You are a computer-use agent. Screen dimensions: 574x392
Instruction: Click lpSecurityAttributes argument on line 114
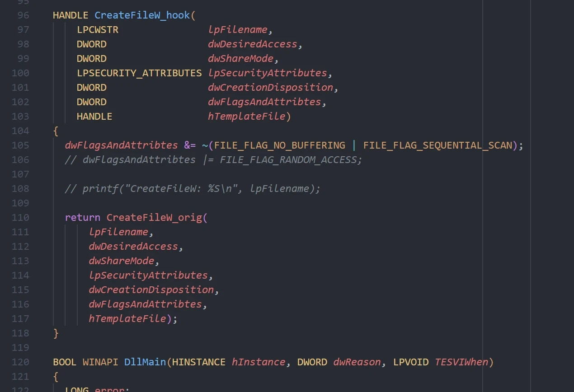click(148, 275)
